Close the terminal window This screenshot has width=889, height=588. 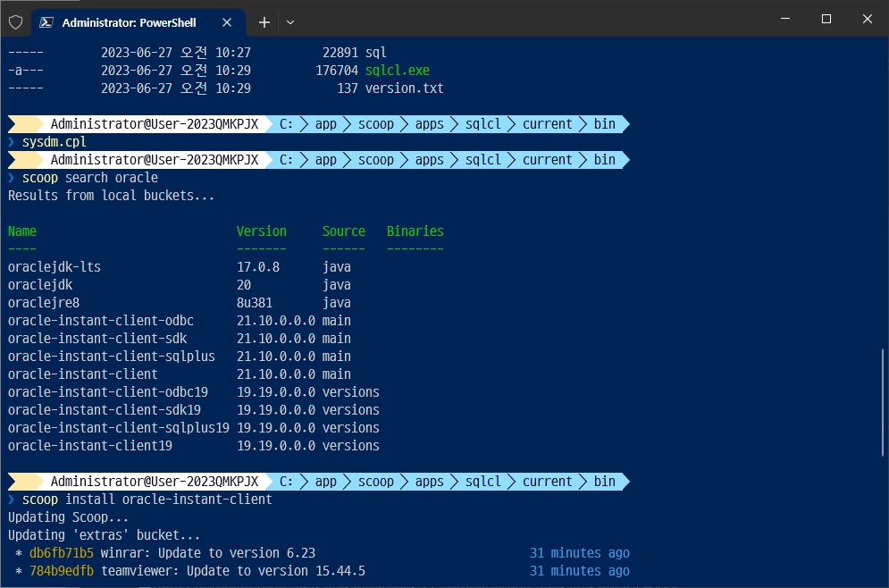867,19
